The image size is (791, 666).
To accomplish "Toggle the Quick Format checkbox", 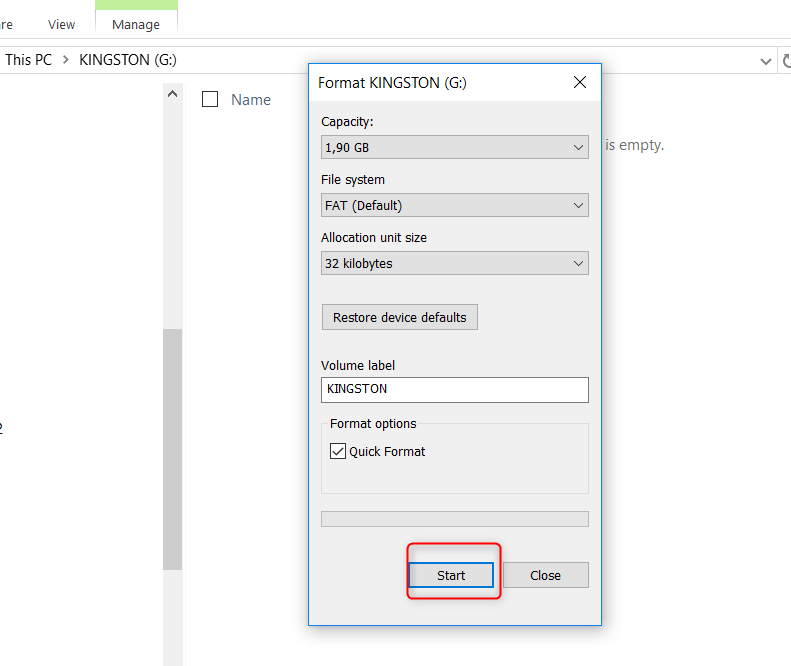I will pyautogui.click(x=338, y=452).
